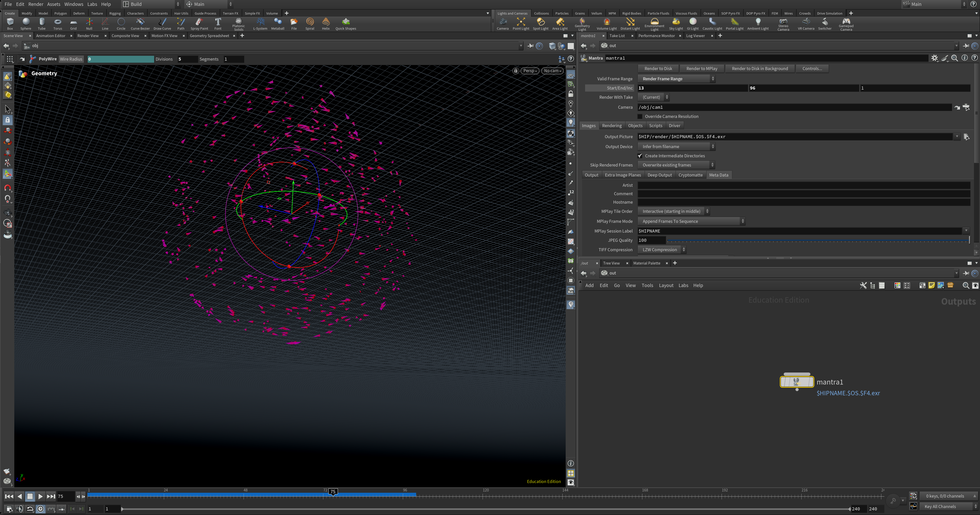Open the Cryptomatte tab
980x515 pixels.
(x=690, y=175)
